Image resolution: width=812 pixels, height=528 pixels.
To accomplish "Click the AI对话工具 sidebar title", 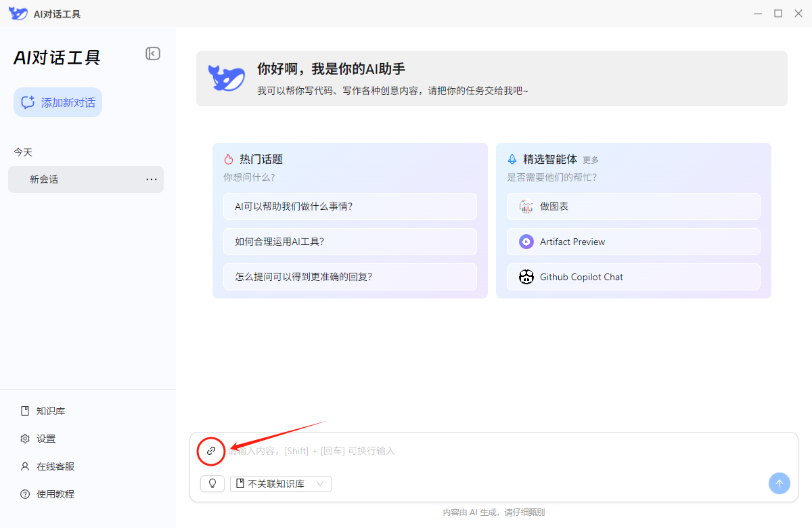I will 57,58.
